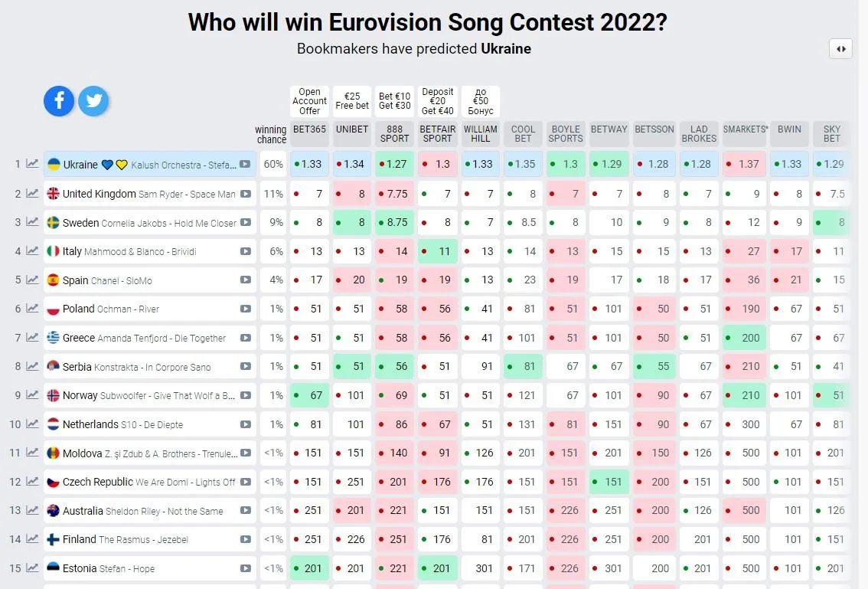Open the BET365 bookmaker column header
The image size is (868, 589).
[x=309, y=129]
